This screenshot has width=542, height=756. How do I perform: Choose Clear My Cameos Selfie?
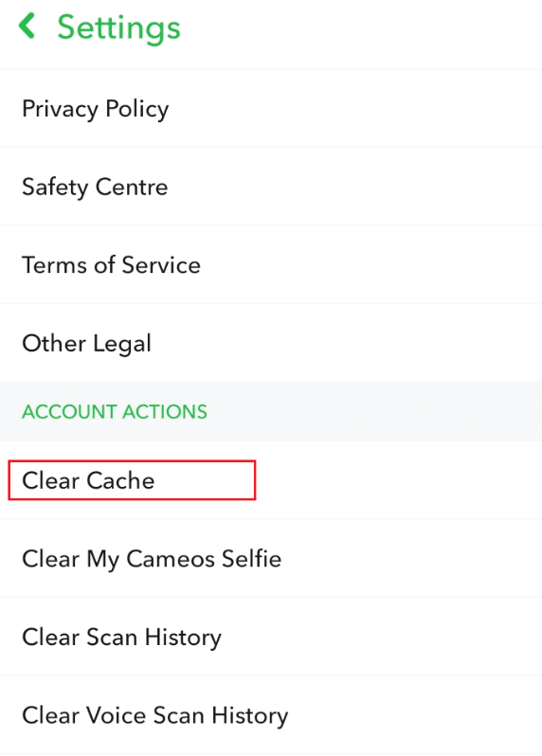271,559
